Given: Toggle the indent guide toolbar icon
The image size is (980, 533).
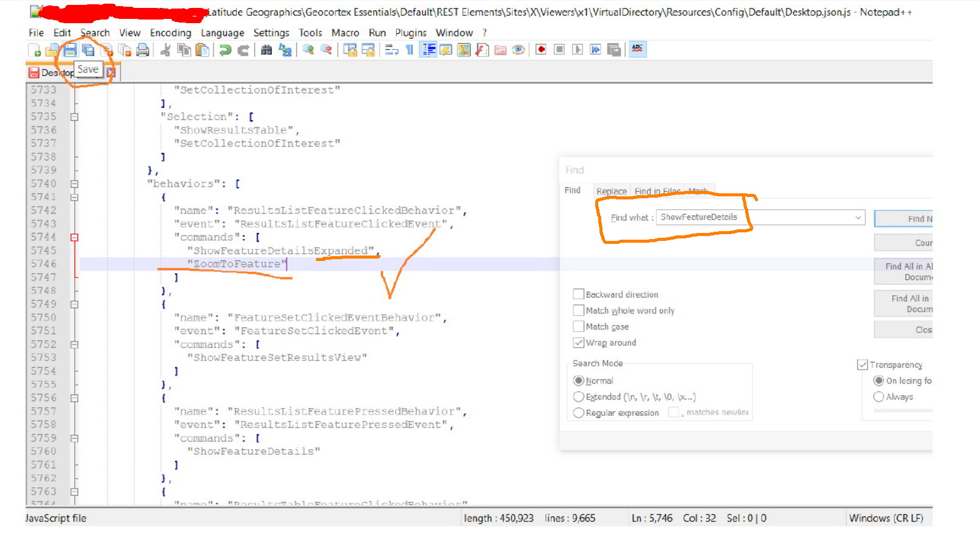Looking at the screenshot, I should [429, 50].
